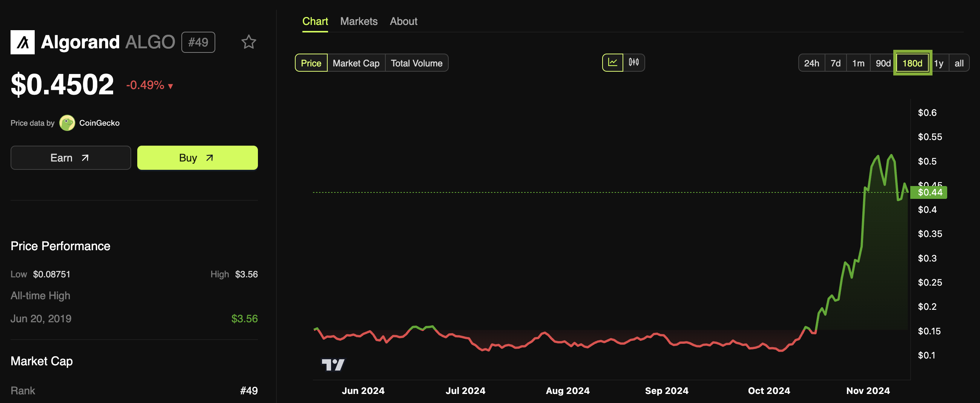
Task: Click the TradingView logo on chart
Action: 333,364
